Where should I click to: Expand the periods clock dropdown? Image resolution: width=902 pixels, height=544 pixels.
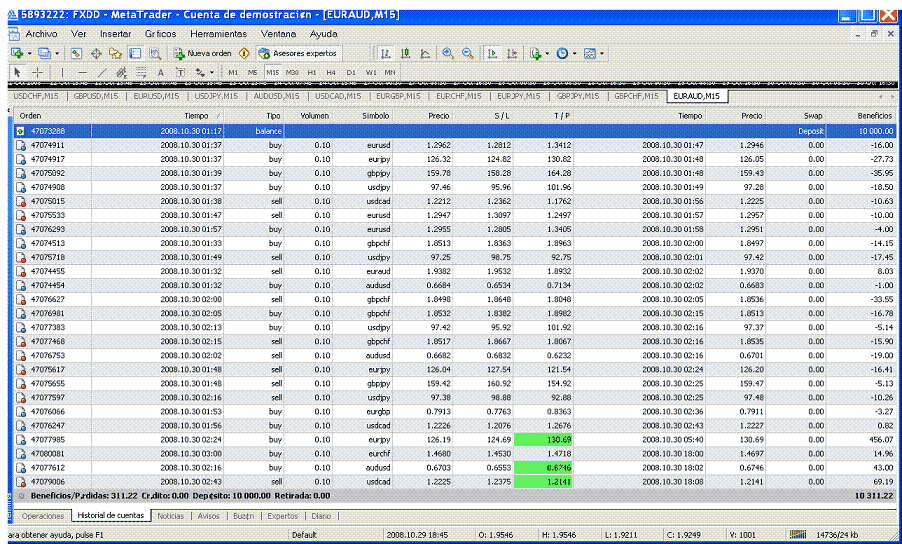(x=574, y=53)
